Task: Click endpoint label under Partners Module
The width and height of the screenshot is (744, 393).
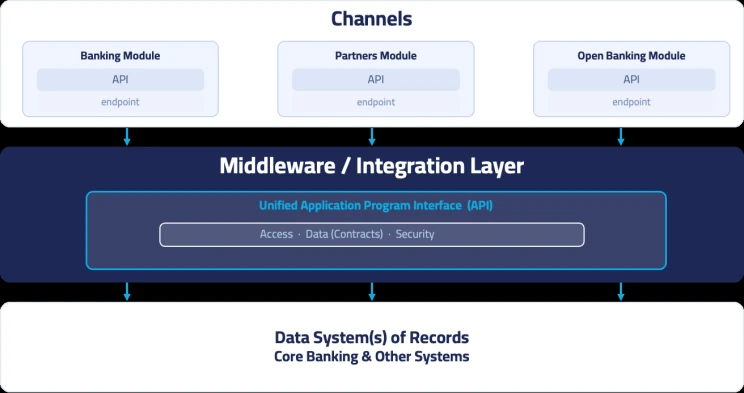Action: click(x=376, y=102)
